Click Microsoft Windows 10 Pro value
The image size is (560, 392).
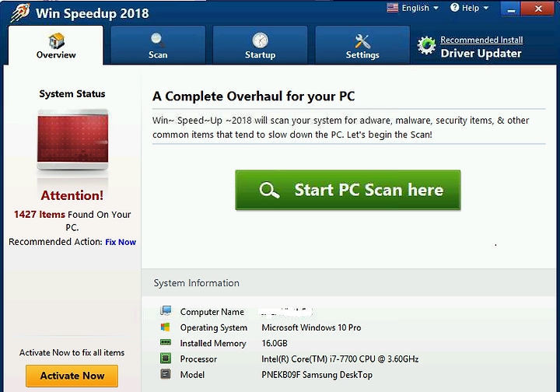point(311,327)
